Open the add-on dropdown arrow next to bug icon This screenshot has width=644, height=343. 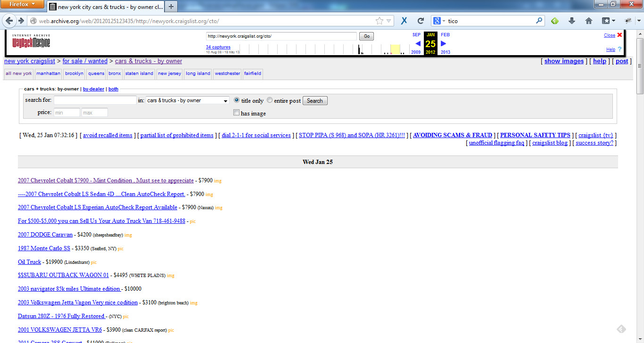[x=638, y=21]
